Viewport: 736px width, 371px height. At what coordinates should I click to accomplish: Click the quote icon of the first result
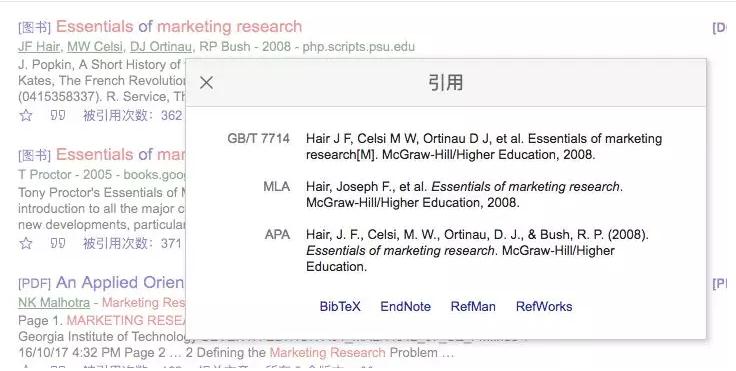58,115
